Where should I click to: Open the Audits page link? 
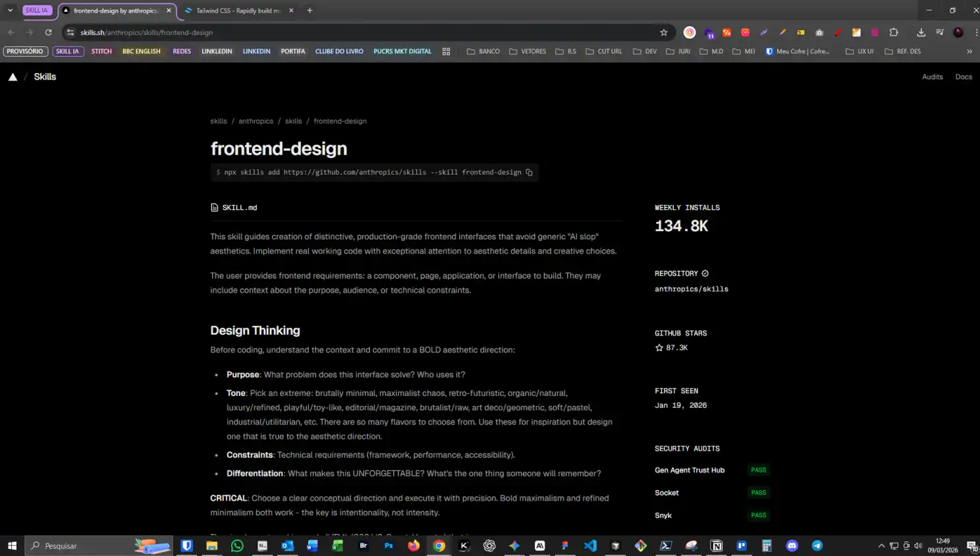932,77
